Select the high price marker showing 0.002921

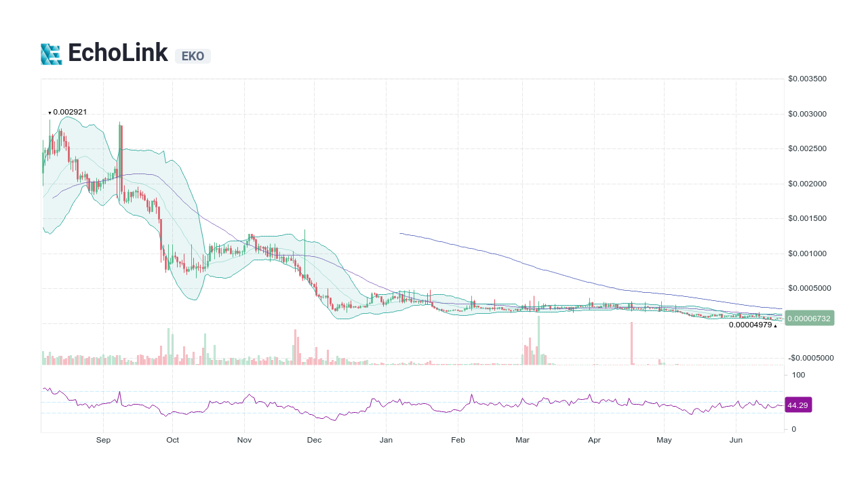click(68, 112)
